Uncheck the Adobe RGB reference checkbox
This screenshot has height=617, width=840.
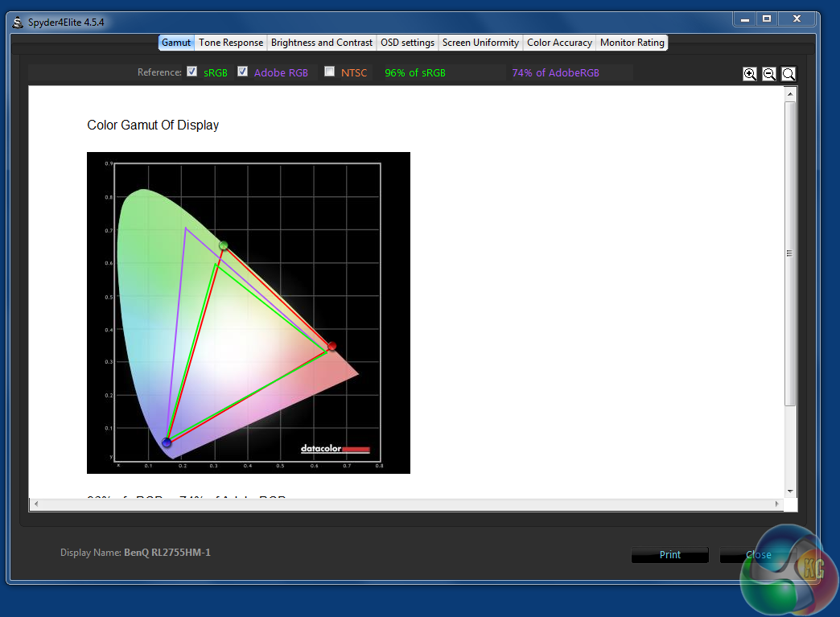point(243,72)
